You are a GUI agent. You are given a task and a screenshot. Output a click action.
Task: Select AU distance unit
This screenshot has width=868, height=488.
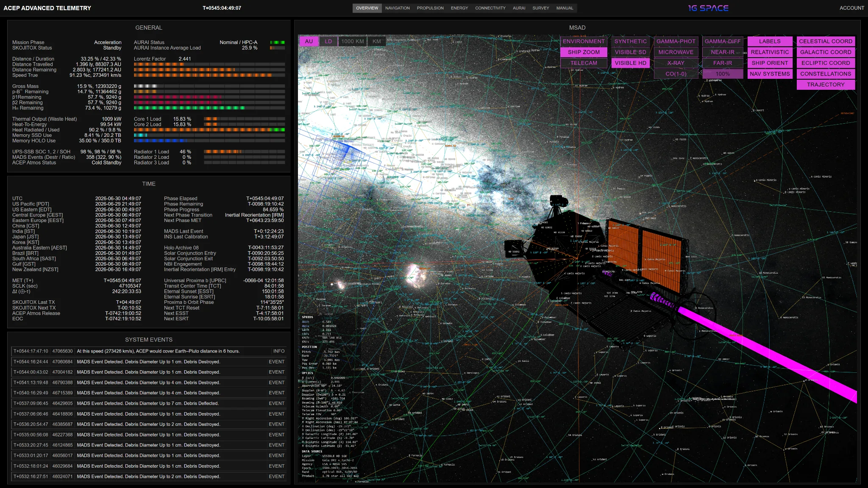pyautogui.click(x=309, y=42)
